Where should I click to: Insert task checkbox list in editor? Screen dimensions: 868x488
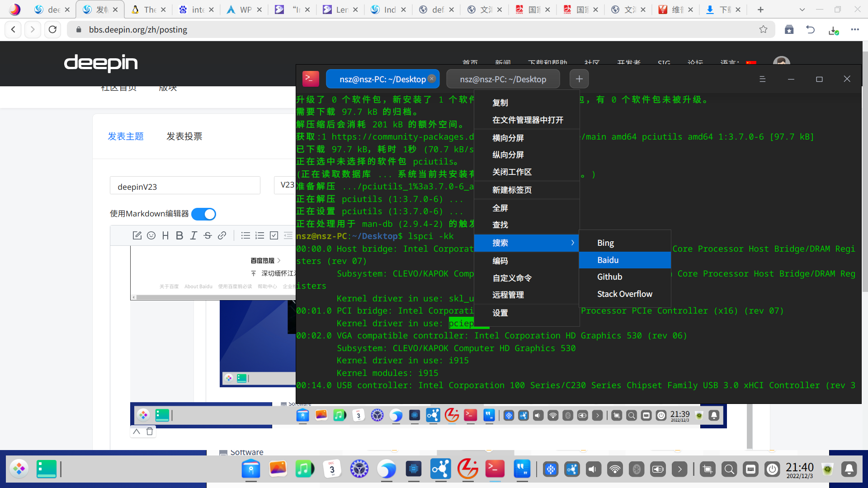click(274, 235)
